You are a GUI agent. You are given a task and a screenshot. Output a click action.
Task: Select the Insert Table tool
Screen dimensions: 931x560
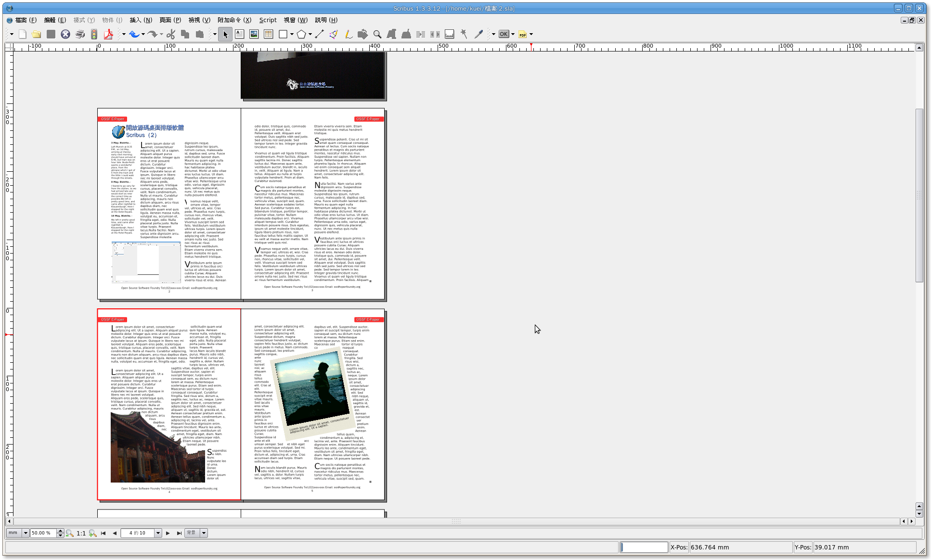pyautogui.click(x=268, y=34)
